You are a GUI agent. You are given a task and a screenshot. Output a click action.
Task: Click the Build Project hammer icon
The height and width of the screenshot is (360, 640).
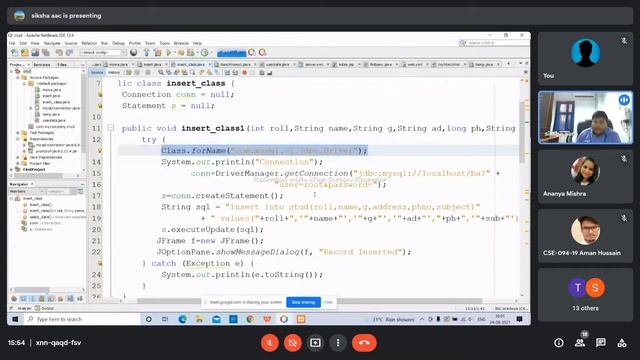pyautogui.click(x=147, y=53)
